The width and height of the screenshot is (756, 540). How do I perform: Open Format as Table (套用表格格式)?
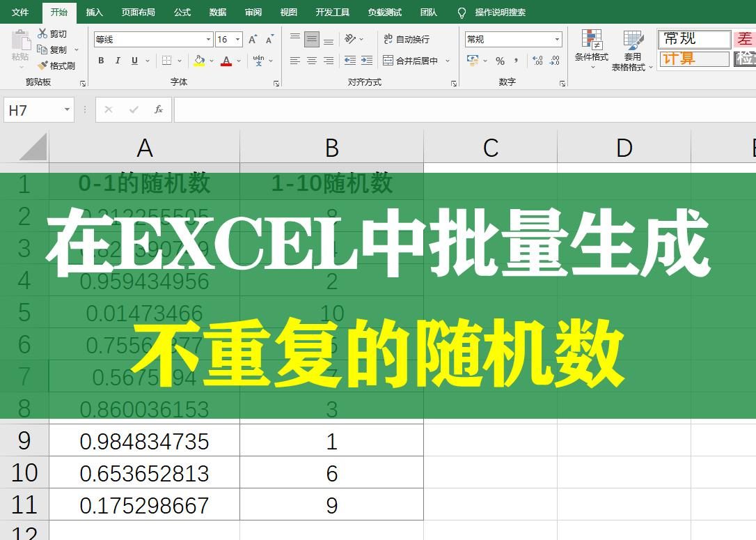(631, 50)
